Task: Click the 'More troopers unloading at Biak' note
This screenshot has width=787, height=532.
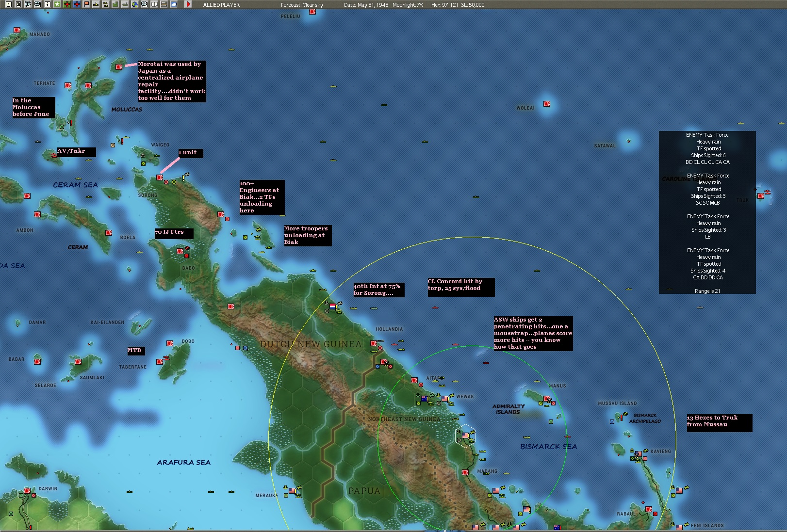Action: [x=308, y=235]
